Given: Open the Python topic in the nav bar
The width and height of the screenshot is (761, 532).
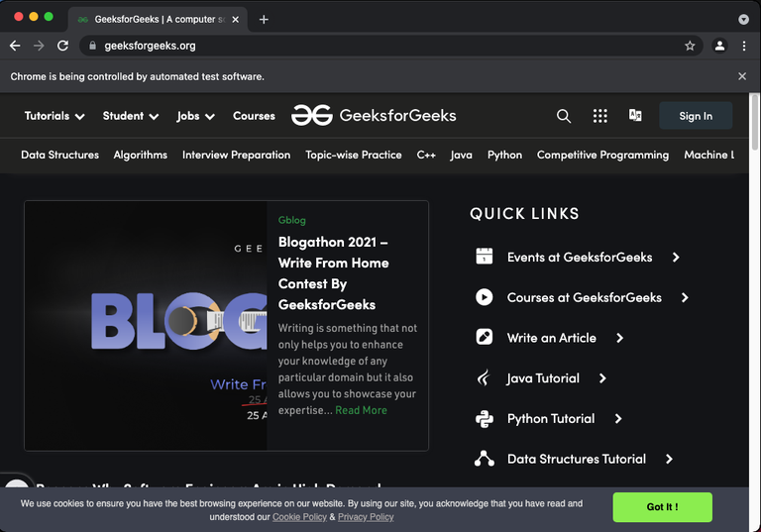Looking at the screenshot, I should tap(504, 155).
